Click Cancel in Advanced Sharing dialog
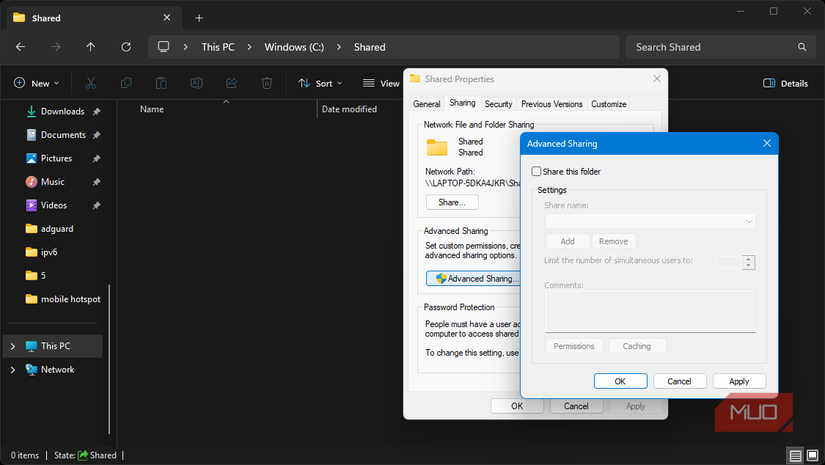Viewport: 825px width, 465px height. tap(679, 381)
